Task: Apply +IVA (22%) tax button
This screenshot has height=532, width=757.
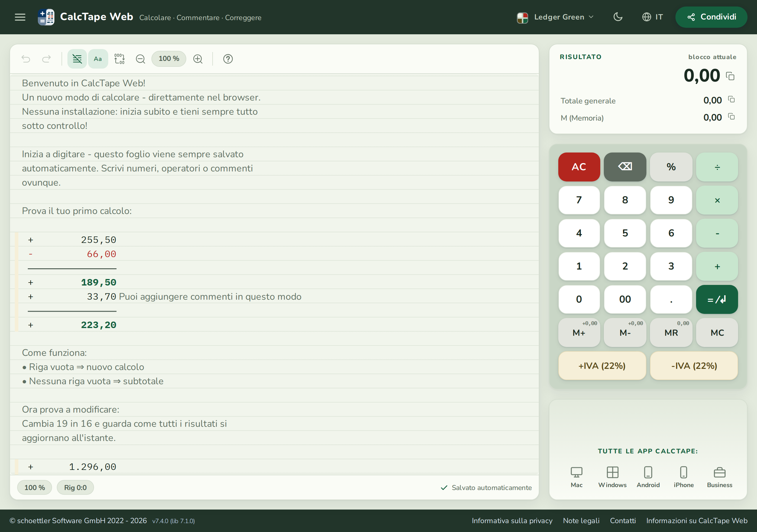Action: (x=602, y=366)
